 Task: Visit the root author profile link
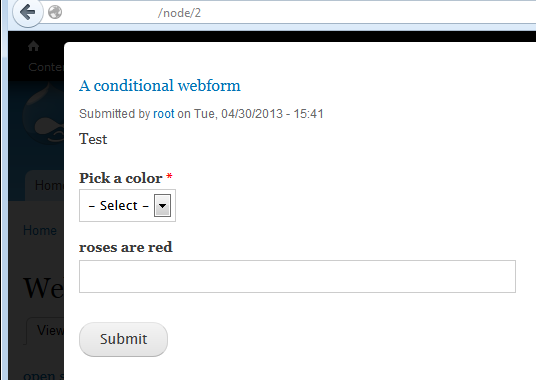click(163, 114)
